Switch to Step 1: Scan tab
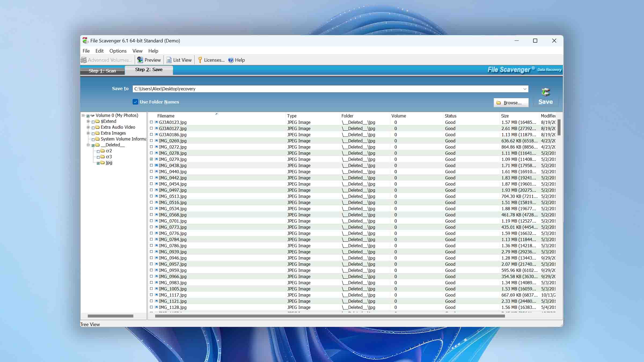Image resolution: width=644 pixels, height=362 pixels. click(102, 71)
